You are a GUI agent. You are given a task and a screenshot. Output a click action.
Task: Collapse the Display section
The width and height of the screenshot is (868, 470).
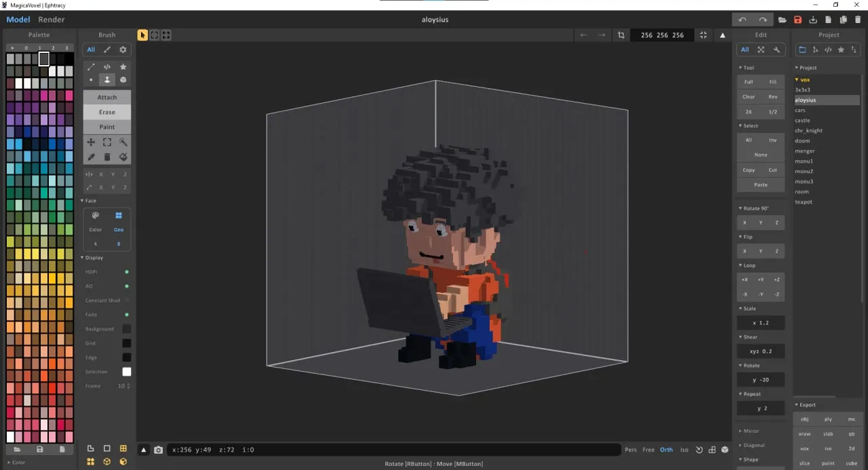pos(83,258)
